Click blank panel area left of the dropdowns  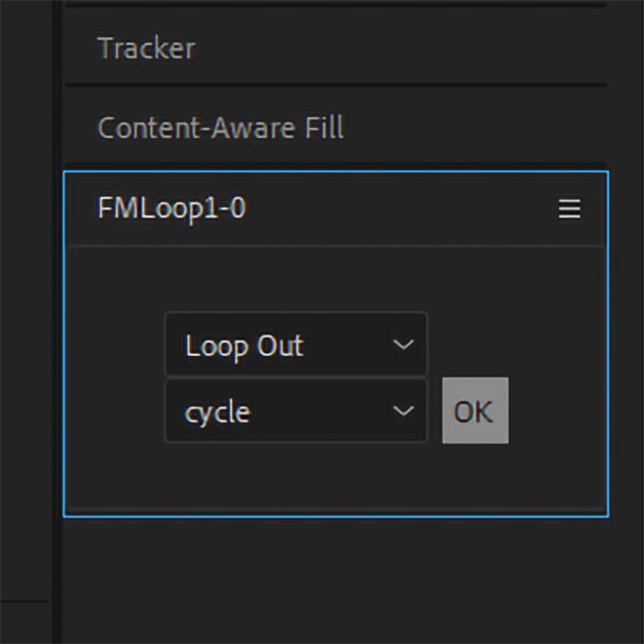point(115,377)
